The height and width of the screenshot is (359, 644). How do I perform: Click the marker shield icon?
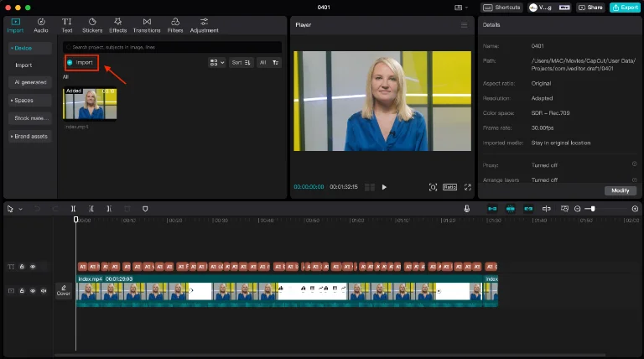145,209
